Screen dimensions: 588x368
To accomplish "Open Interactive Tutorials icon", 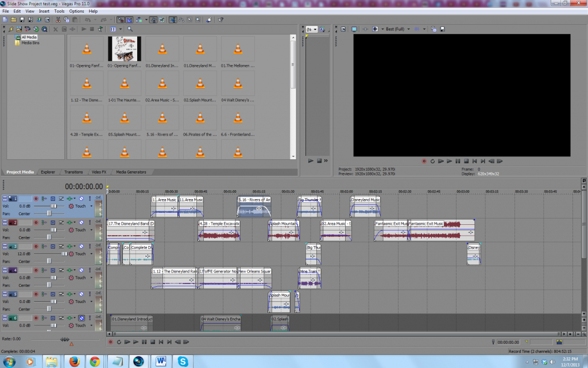I will 209,20.
